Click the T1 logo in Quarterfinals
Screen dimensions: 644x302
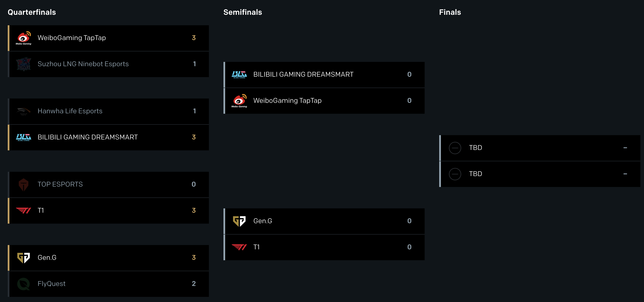click(x=24, y=211)
